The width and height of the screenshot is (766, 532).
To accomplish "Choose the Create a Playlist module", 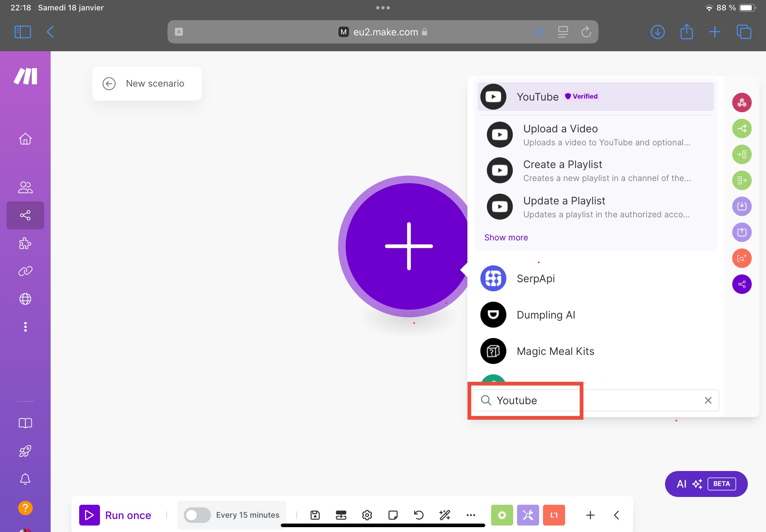I will tap(596, 171).
